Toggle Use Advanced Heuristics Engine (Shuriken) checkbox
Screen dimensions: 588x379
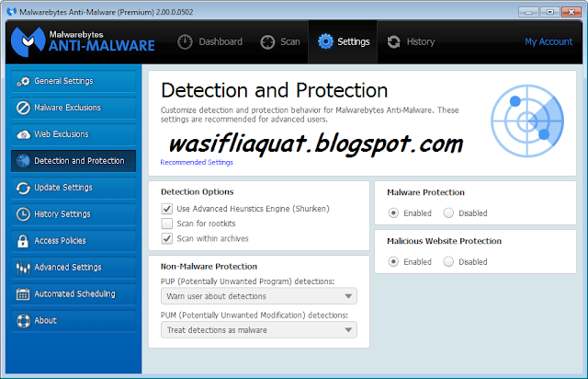click(x=167, y=209)
